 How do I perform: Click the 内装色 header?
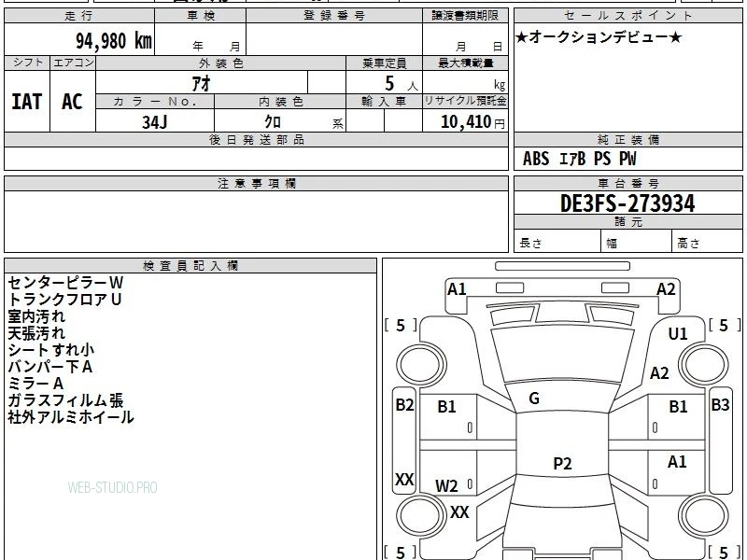click(280, 102)
